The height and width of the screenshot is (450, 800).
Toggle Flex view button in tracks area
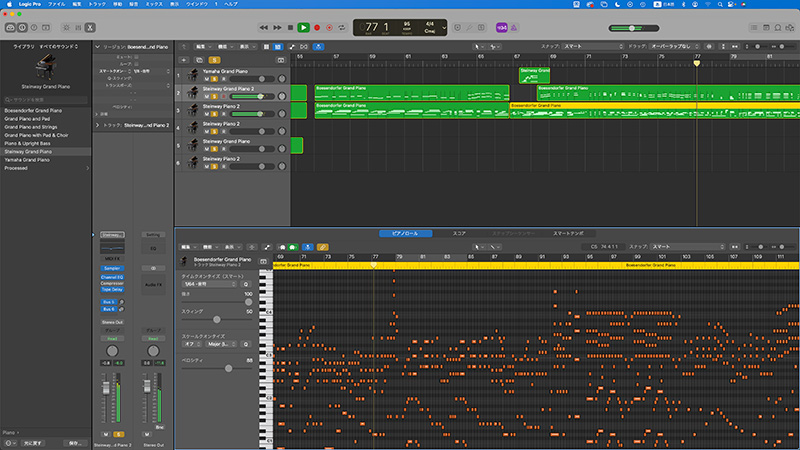point(304,46)
